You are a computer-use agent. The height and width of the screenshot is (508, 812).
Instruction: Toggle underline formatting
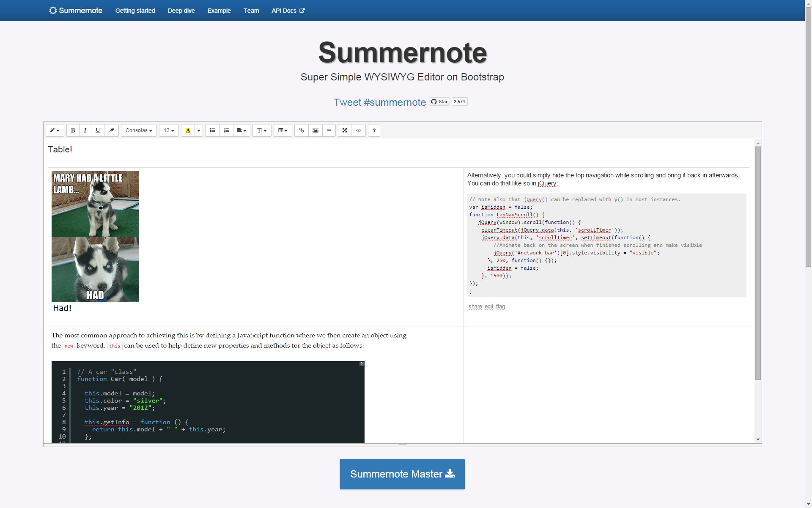98,130
